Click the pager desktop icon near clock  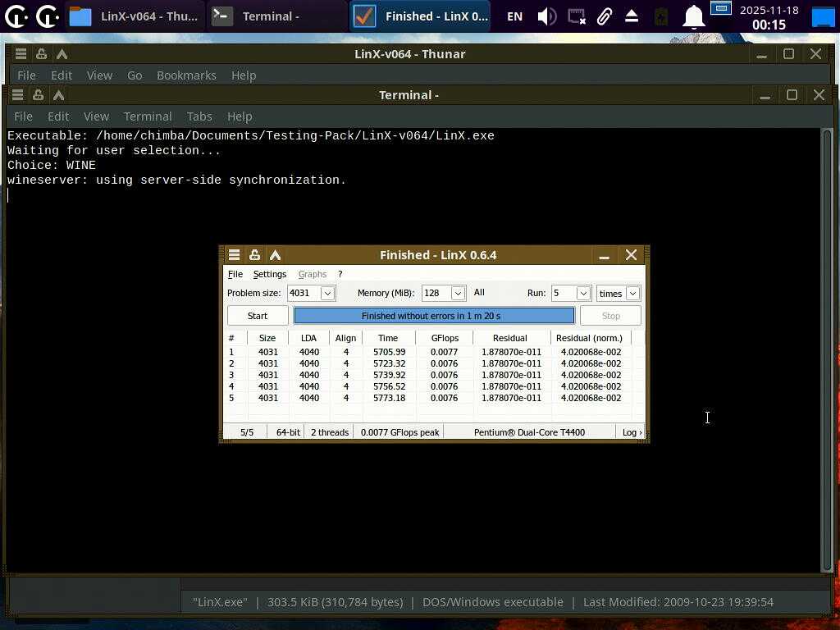[x=721, y=8]
